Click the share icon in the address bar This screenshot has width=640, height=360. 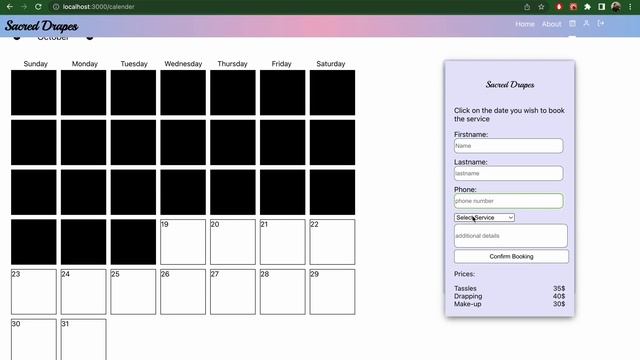527,7
